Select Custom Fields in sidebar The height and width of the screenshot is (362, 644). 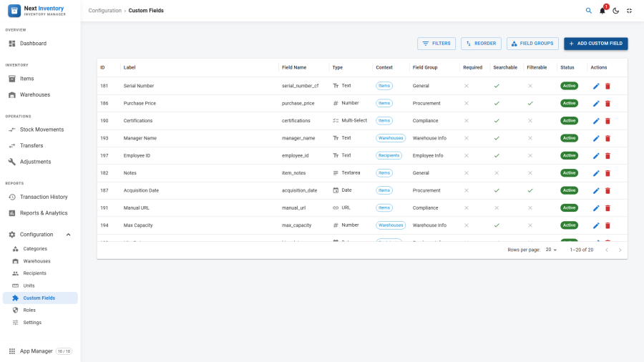(40, 298)
